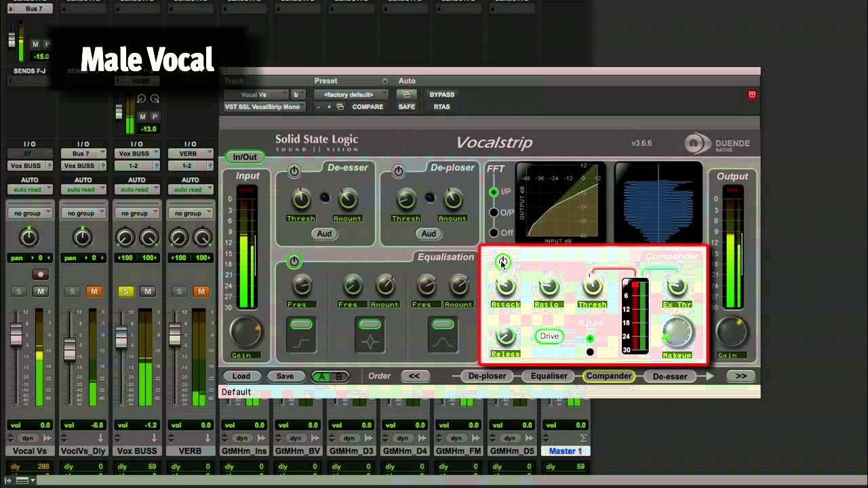The image size is (868, 488).
Task: Open the Vocal Vs track selector dropdown
Action: coord(256,95)
